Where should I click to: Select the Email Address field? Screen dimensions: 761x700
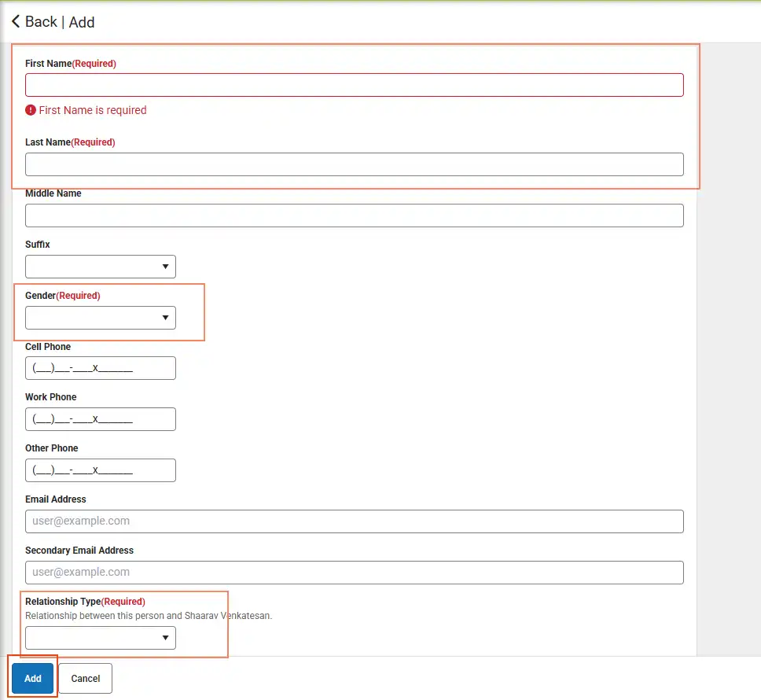coord(355,521)
